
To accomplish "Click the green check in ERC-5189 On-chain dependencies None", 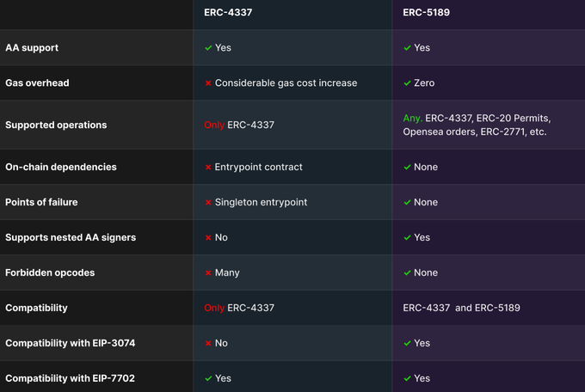I will click(x=407, y=167).
